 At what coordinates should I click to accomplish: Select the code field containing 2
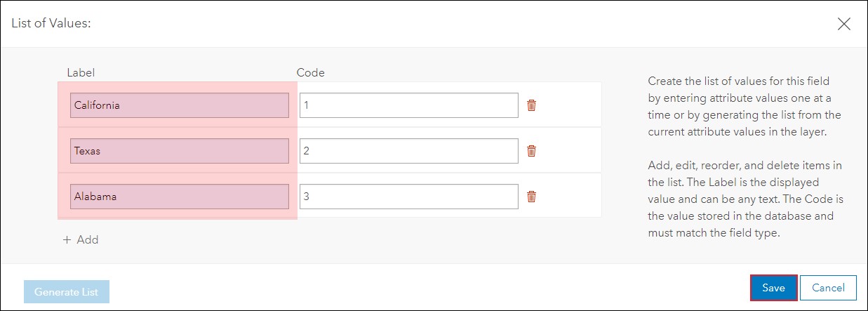pyautogui.click(x=409, y=151)
